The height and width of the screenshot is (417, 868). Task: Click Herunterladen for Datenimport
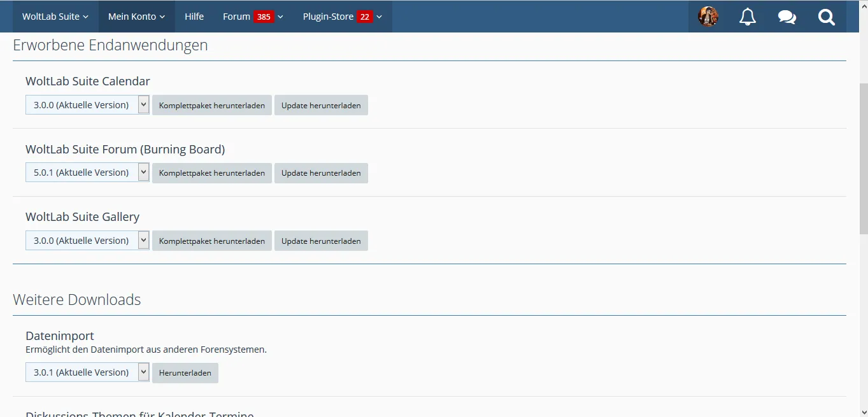click(185, 373)
